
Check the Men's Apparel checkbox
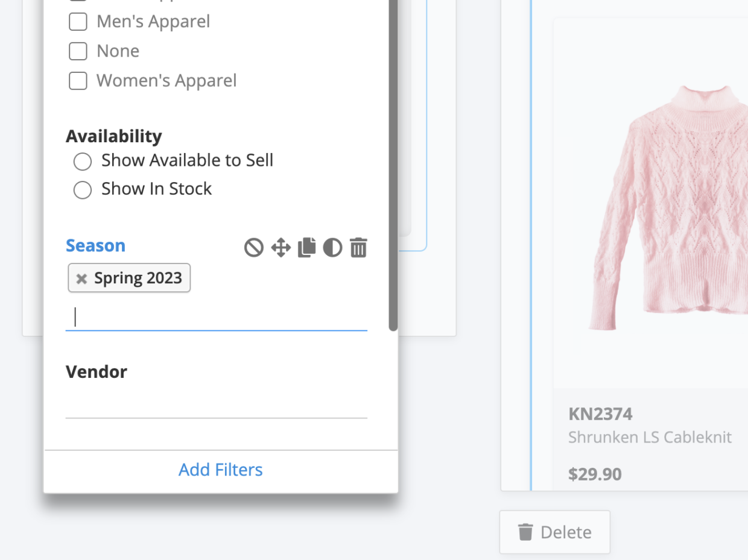click(78, 21)
